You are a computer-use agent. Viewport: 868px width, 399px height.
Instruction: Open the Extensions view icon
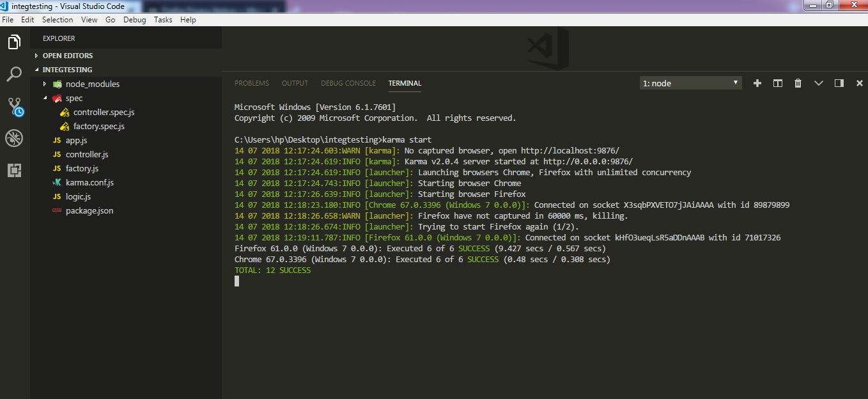pyautogui.click(x=14, y=170)
